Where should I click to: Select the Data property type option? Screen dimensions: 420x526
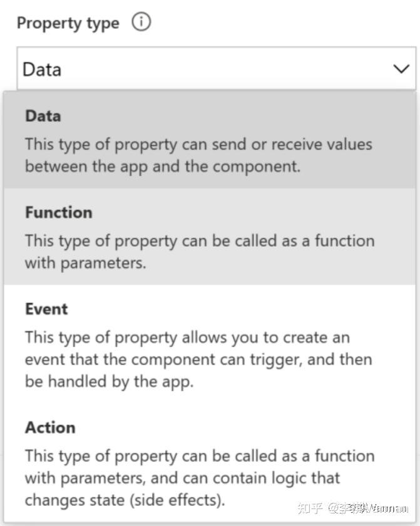point(210,140)
